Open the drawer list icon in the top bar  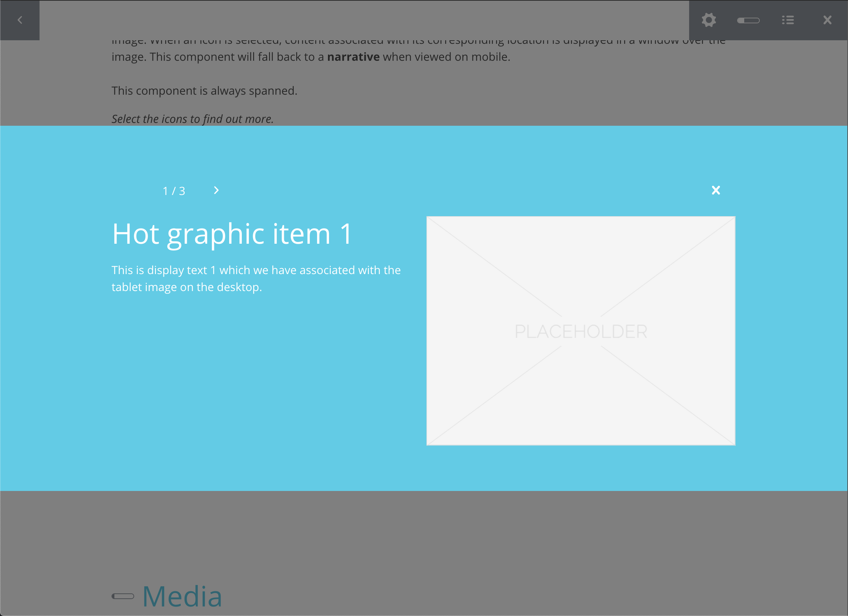click(788, 20)
